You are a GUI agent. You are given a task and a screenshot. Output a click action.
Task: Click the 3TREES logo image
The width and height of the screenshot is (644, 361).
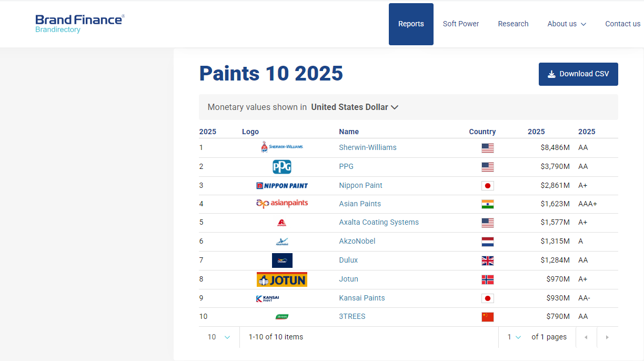(x=282, y=317)
